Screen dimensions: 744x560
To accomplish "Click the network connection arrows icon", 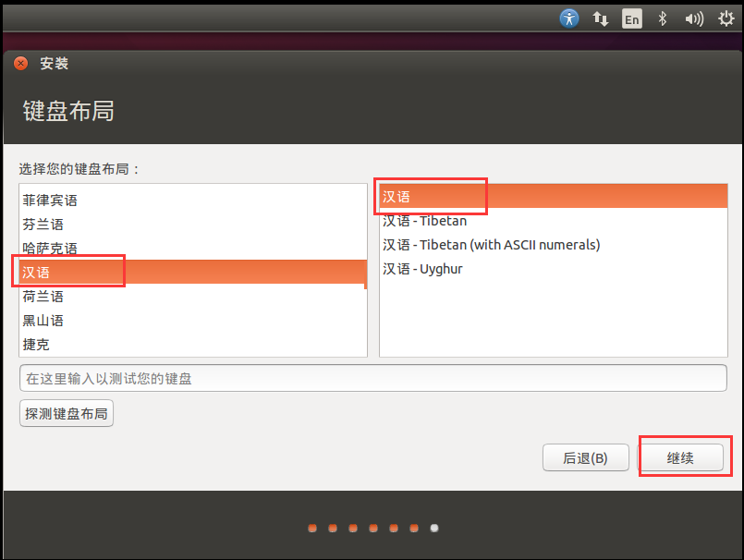I will pos(600,19).
